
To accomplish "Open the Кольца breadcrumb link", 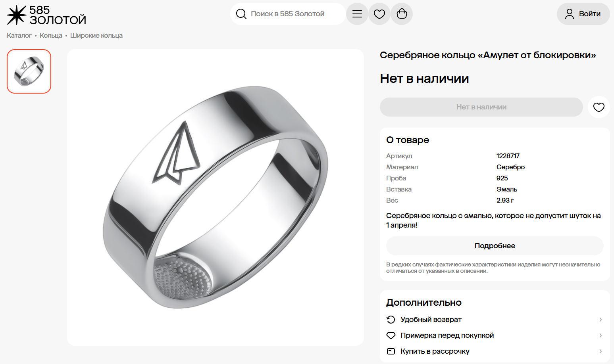I will point(50,35).
